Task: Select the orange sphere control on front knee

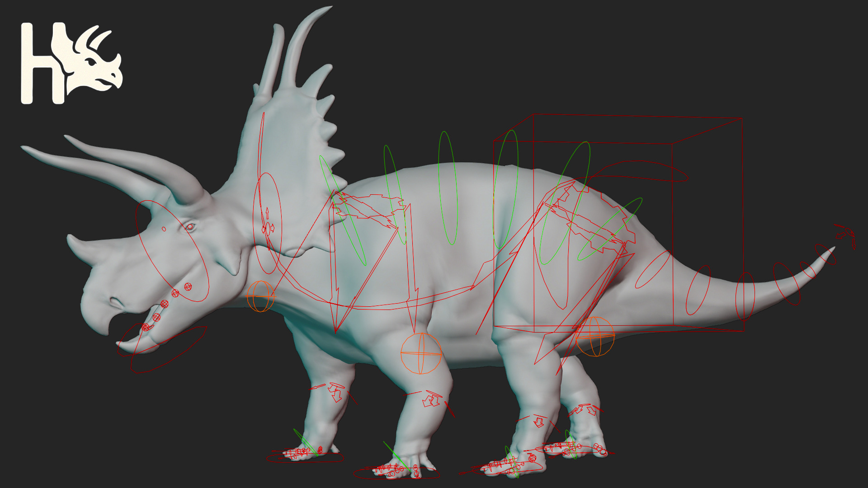Action: tap(421, 353)
